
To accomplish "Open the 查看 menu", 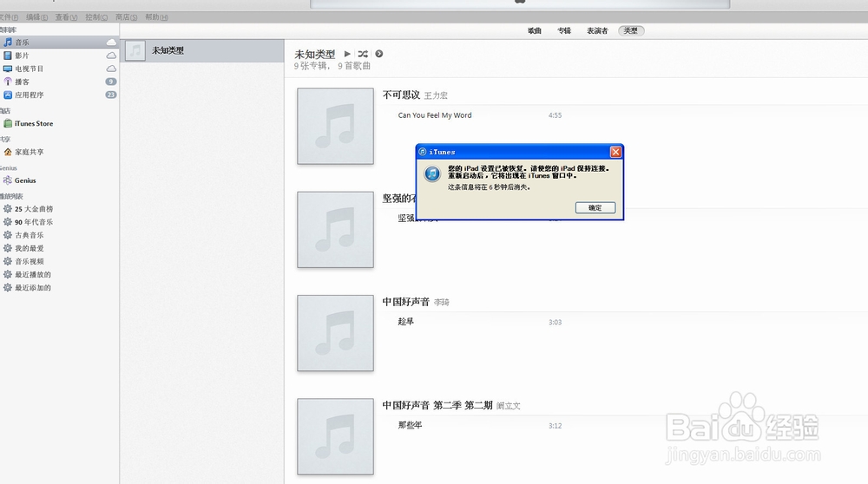I will pyautogui.click(x=66, y=17).
